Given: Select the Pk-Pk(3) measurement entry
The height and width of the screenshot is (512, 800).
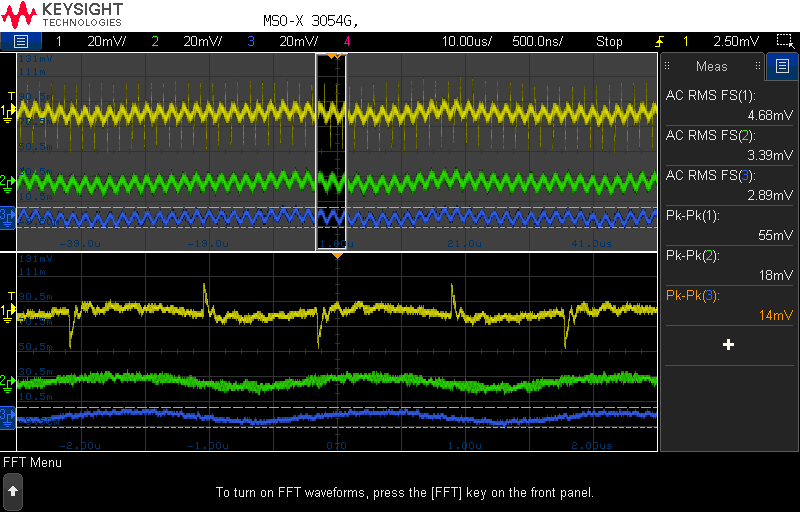Looking at the screenshot, I should (730, 305).
